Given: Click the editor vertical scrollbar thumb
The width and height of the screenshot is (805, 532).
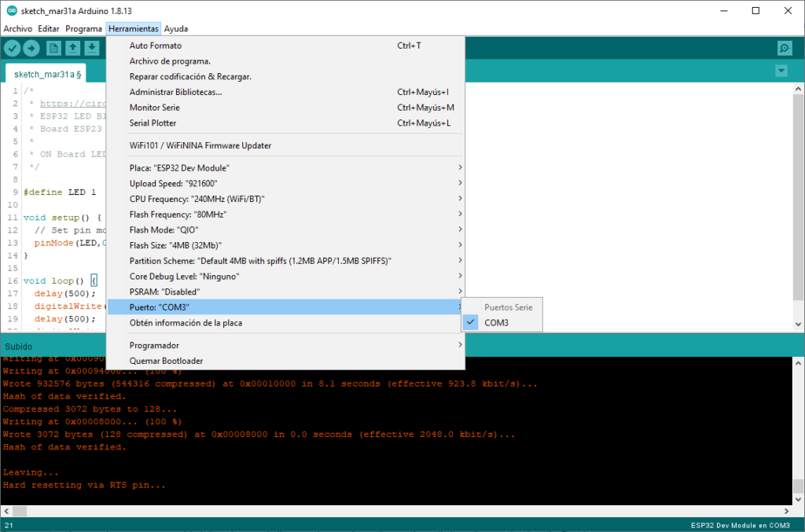Looking at the screenshot, I should (798, 197).
